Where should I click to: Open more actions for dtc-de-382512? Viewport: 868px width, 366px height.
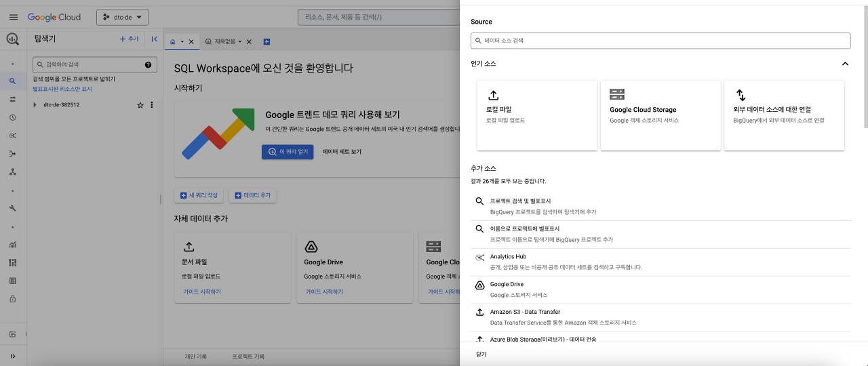click(152, 105)
